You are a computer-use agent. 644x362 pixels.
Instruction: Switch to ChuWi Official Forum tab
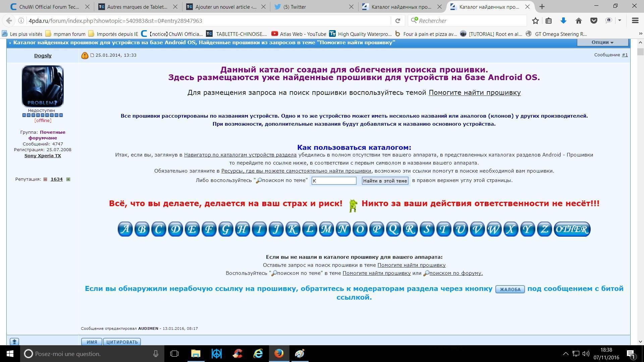[49, 7]
